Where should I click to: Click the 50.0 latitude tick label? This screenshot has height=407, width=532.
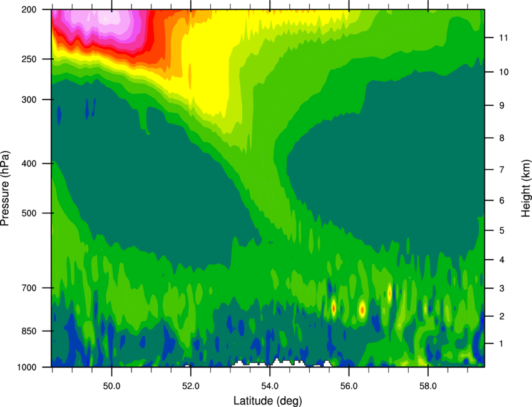(x=111, y=386)
